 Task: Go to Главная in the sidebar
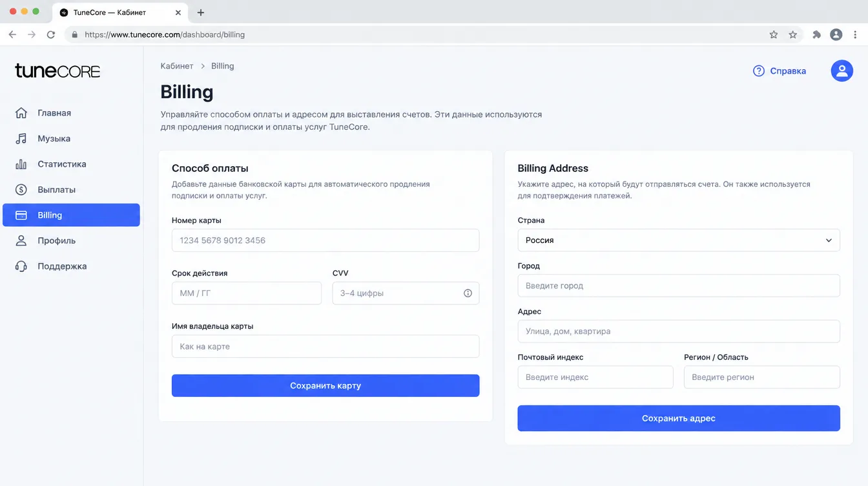point(71,113)
